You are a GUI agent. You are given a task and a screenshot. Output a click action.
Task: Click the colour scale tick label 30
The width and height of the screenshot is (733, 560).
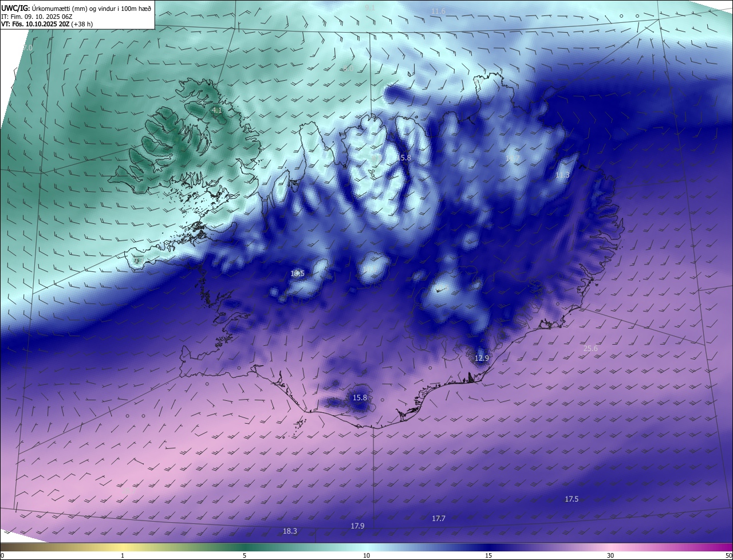[610, 555]
